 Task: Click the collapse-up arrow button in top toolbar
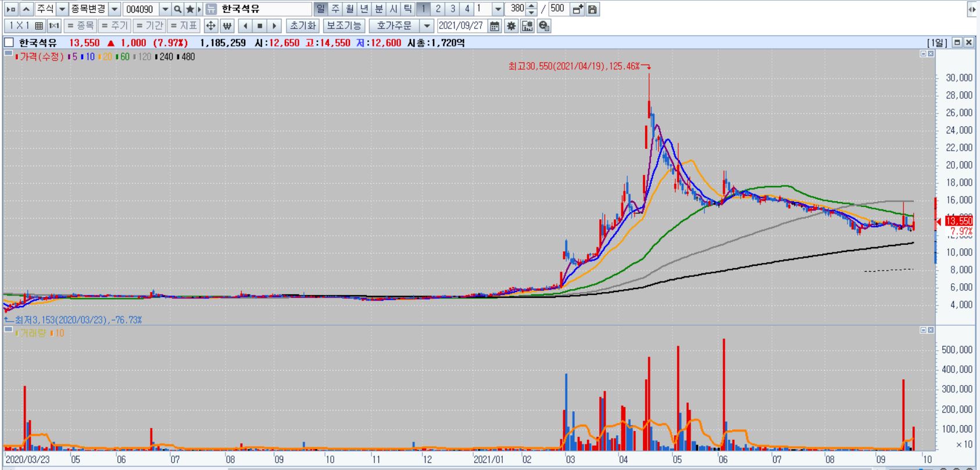pos(26,9)
